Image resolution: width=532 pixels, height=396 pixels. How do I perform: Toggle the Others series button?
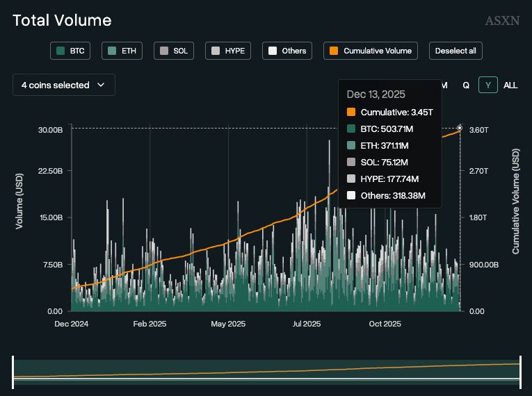287,51
